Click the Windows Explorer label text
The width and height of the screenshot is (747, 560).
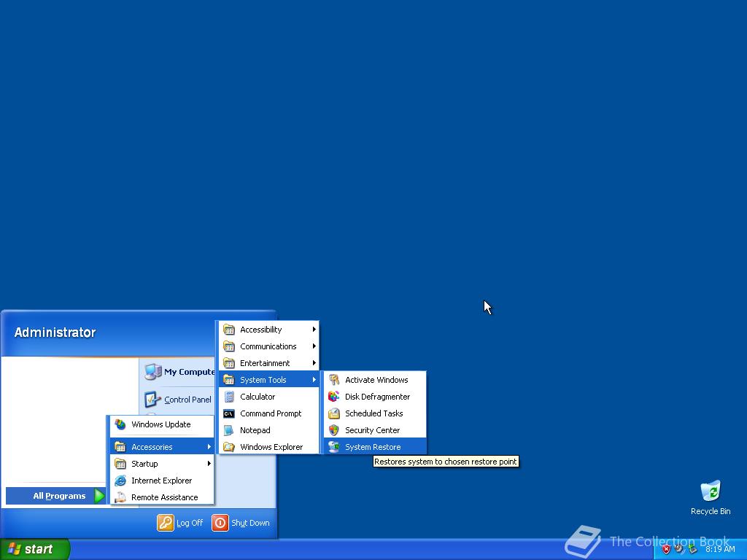(x=271, y=447)
